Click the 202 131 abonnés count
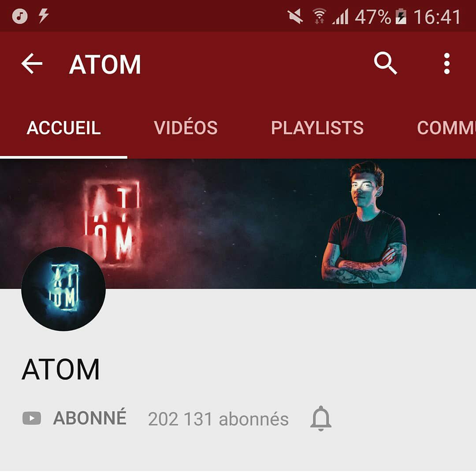Viewport: 476px width, 476px height. coord(218,419)
